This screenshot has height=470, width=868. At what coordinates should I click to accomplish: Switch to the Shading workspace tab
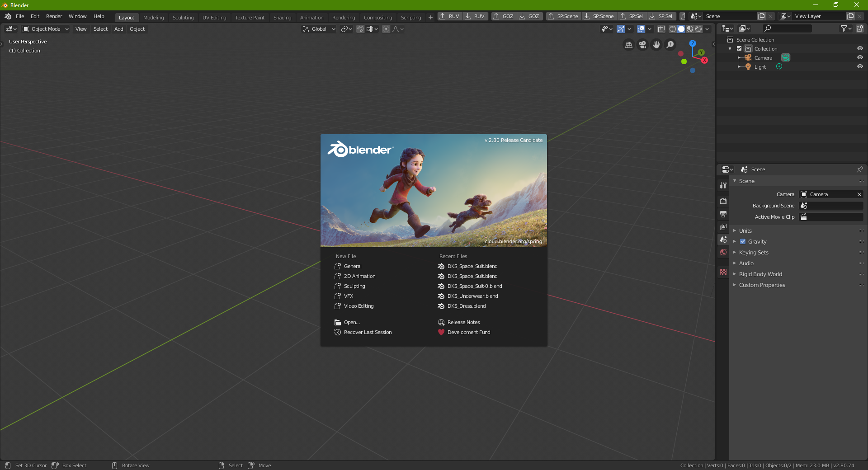pyautogui.click(x=282, y=18)
